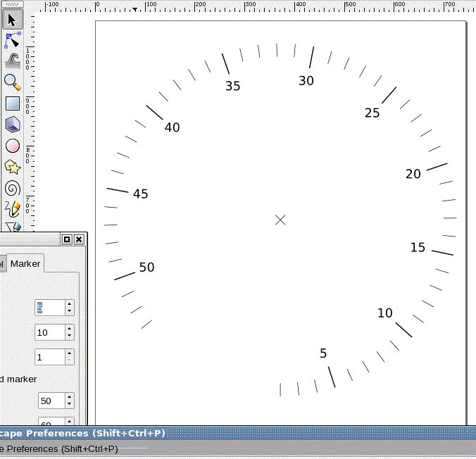Viewport: 476px width, 459px height.
Task: Increase the value in field showing 1
Action: pos(70,353)
